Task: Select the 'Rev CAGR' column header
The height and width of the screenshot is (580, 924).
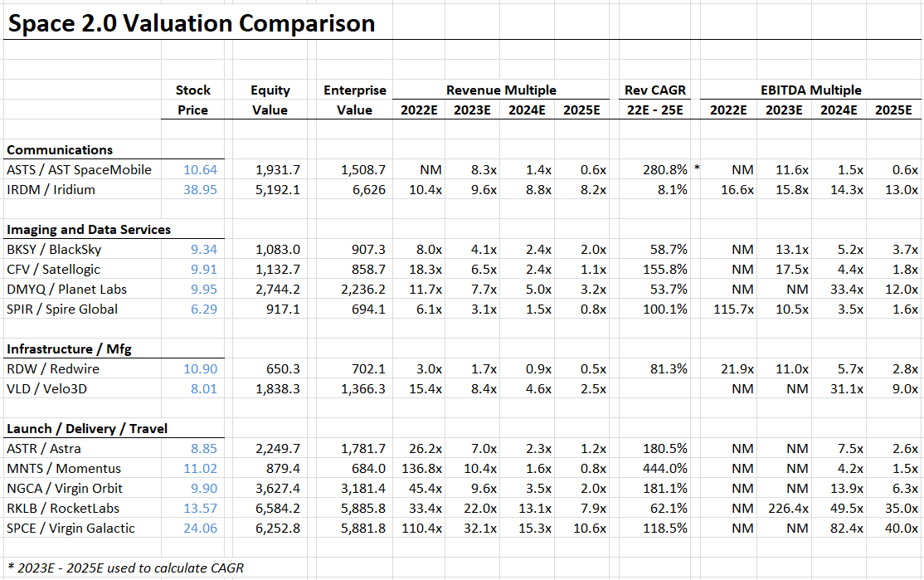Action: click(x=655, y=90)
